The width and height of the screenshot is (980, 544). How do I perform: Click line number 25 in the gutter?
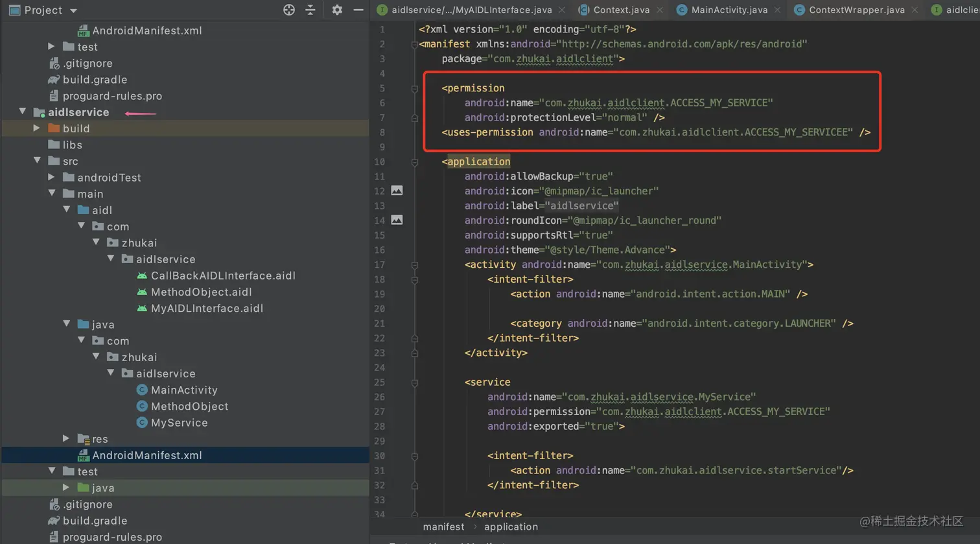tap(379, 383)
